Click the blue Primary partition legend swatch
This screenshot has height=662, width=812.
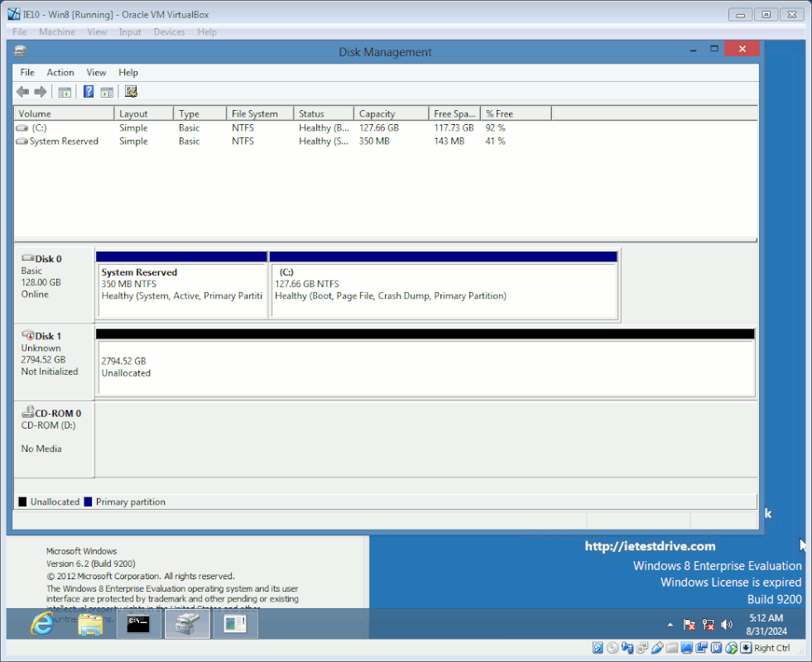click(88, 502)
